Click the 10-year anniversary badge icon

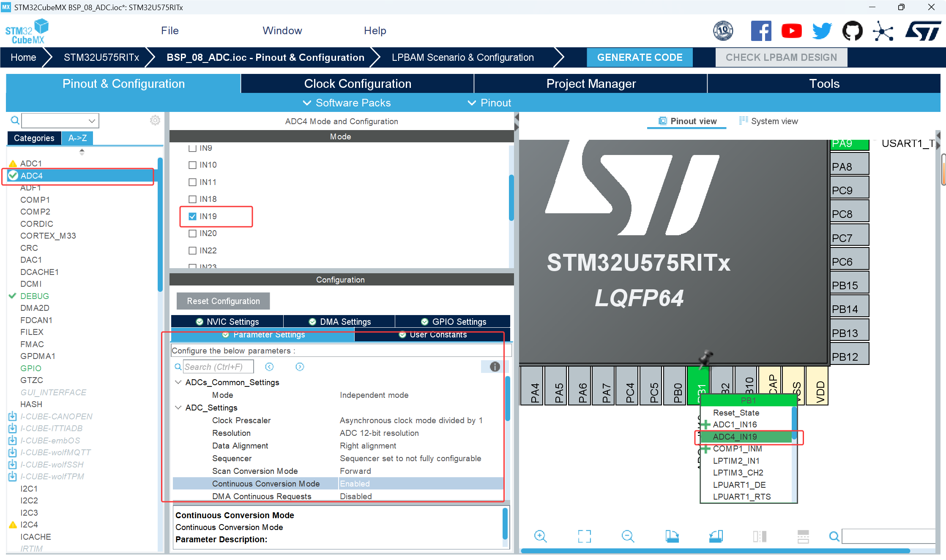[x=723, y=31]
